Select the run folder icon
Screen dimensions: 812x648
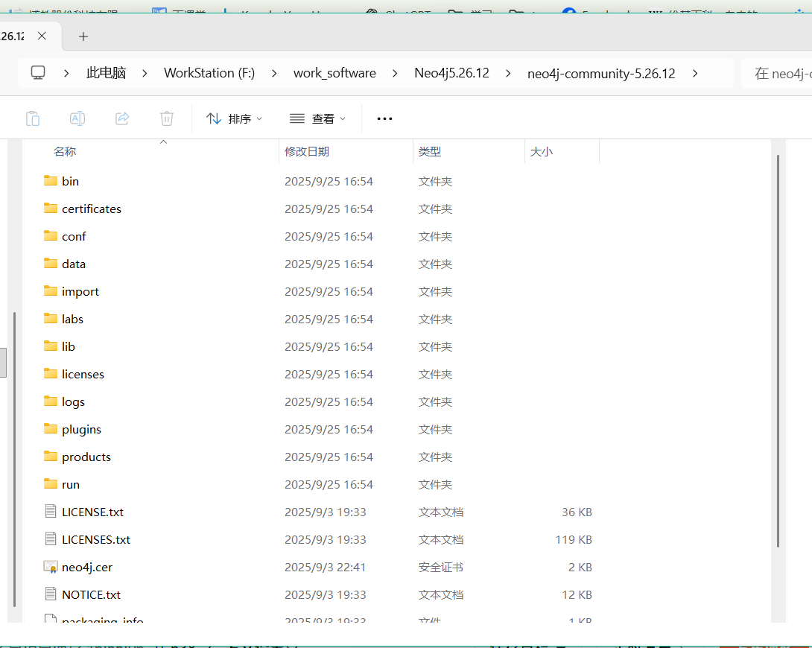click(50, 484)
